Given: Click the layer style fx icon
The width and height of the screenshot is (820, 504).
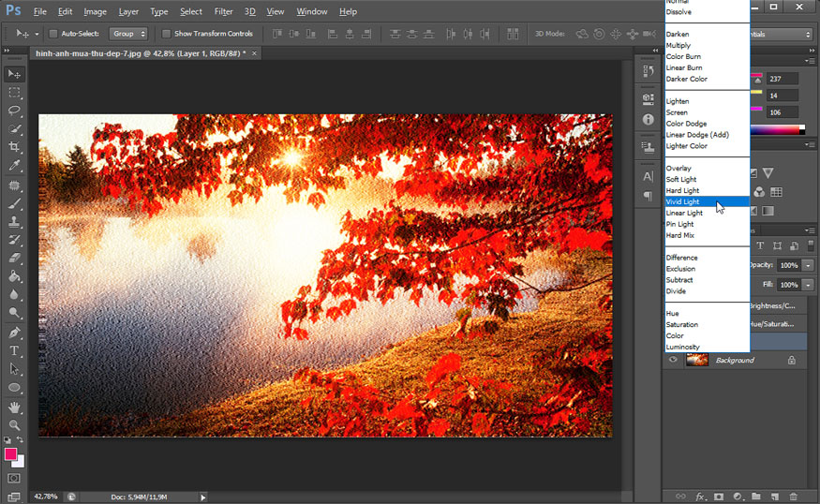Looking at the screenshot, I should (700, 497).
